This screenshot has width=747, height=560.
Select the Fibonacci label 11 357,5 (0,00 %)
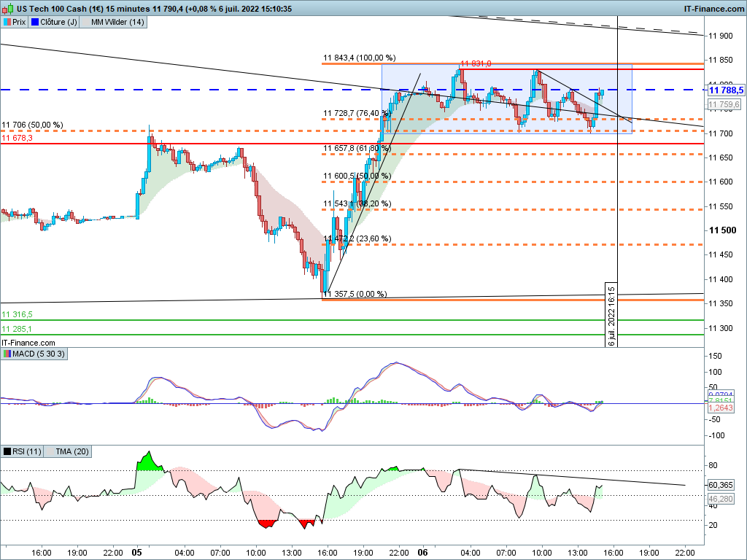tap(355, 294)
